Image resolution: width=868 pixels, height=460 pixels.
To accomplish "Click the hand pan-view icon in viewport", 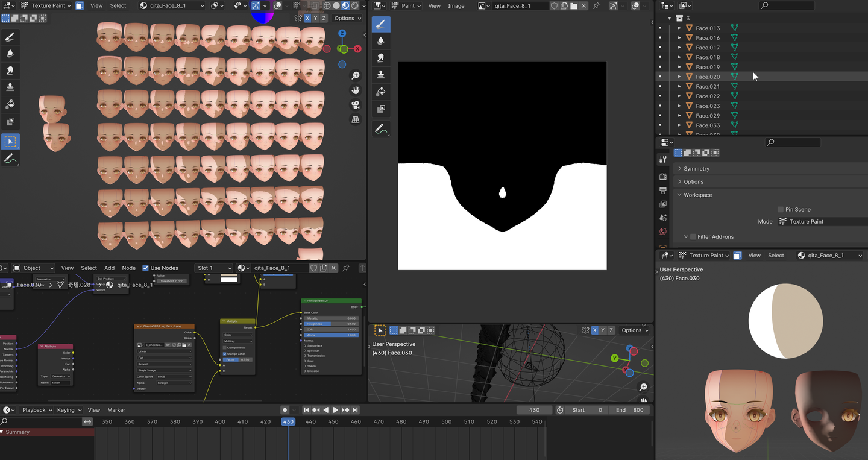I will click(x=356, y=90).
